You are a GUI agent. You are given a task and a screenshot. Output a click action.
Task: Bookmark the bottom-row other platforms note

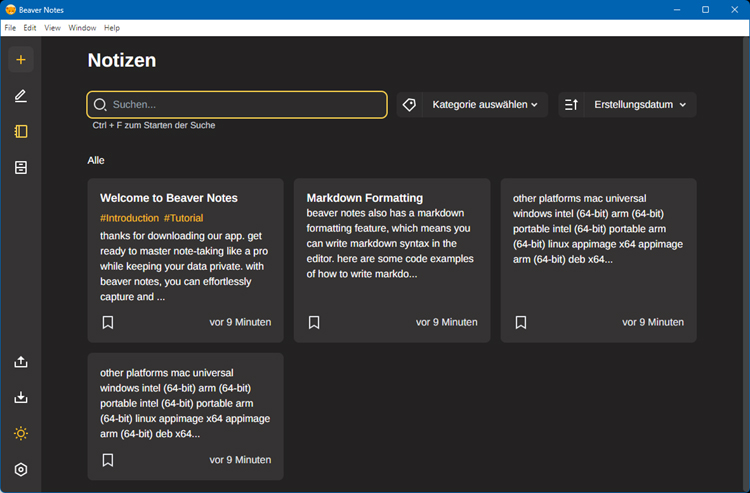tap(108, 460)
